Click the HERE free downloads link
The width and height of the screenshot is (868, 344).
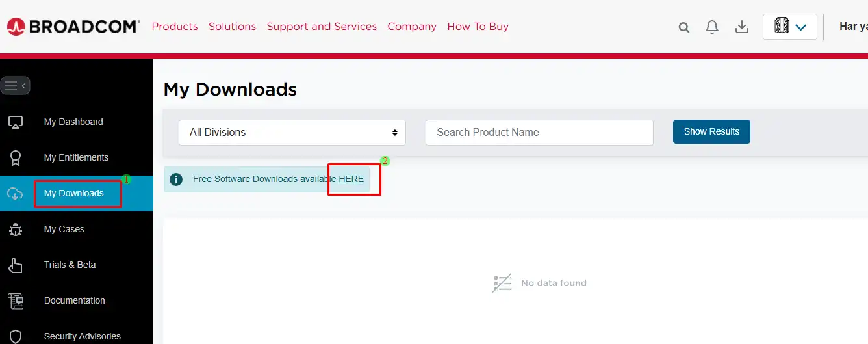[351, 179]
